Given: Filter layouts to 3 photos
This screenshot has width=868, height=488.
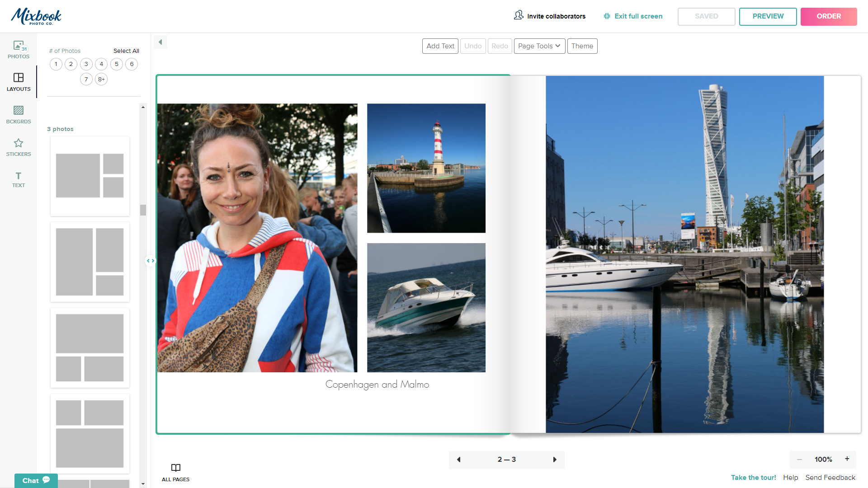Looking at the screenshot, I should coord(86,64).
